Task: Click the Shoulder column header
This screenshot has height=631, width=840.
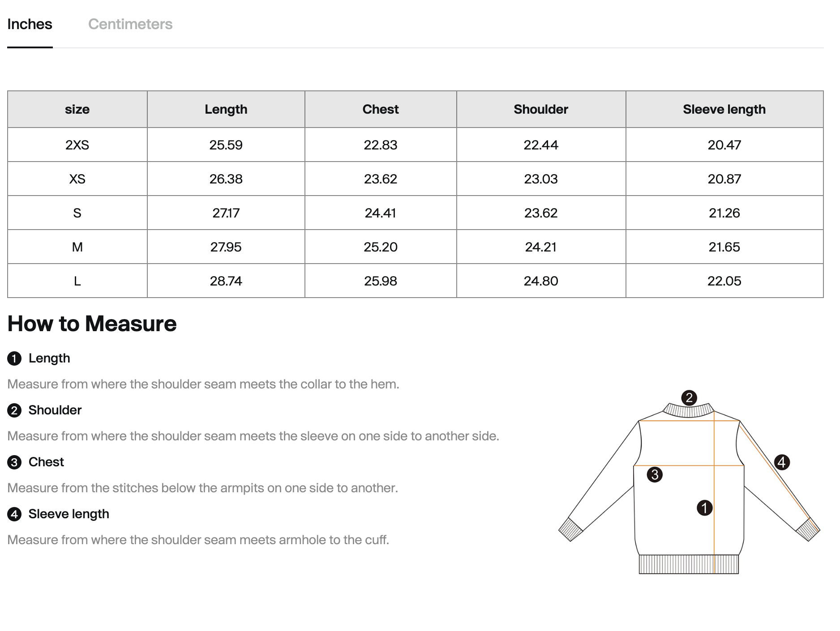Action: (x=541, y=109)
